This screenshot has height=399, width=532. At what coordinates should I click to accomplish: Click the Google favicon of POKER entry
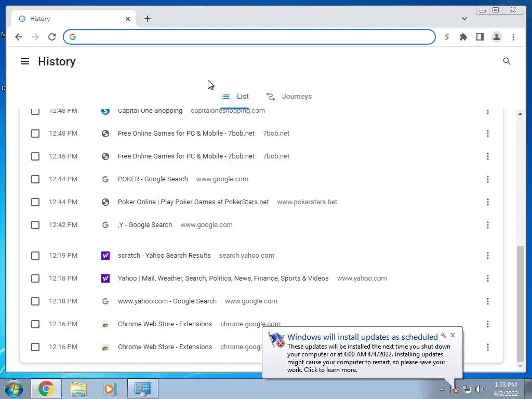pyautogui.click(x=105, y=179)
